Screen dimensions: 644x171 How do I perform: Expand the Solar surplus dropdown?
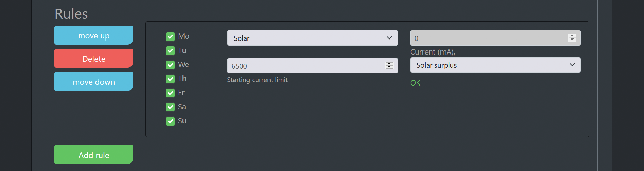point(495,65)
